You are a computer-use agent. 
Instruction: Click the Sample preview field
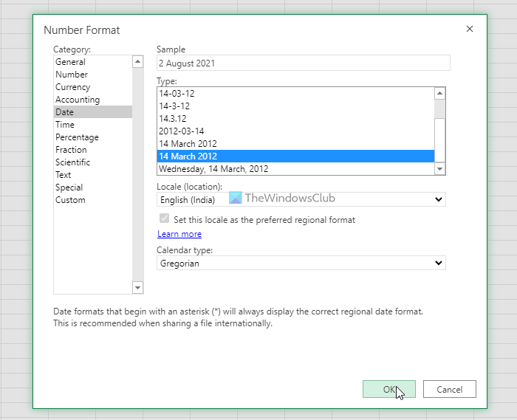tap(304, 63)
